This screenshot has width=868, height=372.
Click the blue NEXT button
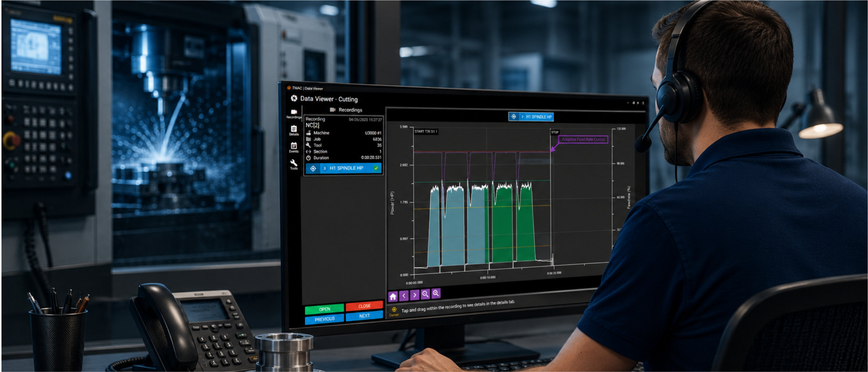tap(364, 316)
